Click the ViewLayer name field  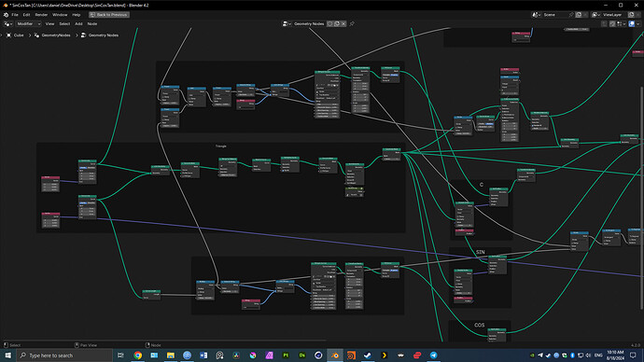click(x=614, y=15)
